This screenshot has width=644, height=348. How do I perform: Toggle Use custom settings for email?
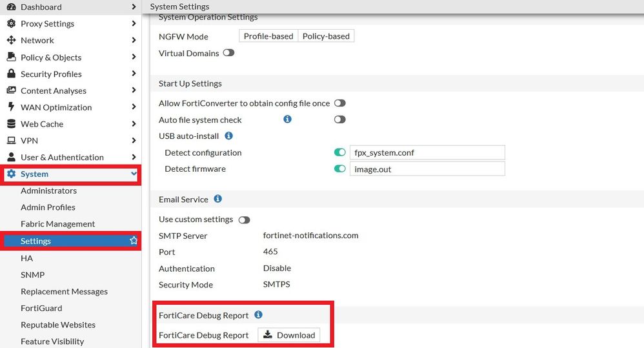pyautogui.click(x=244, y=220)
